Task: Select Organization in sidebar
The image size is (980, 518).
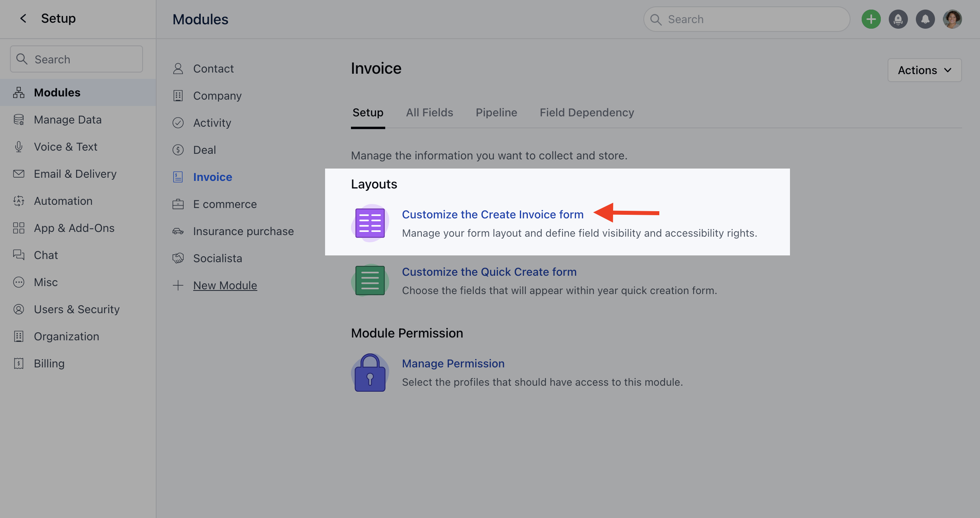Action: click(78, 336)
